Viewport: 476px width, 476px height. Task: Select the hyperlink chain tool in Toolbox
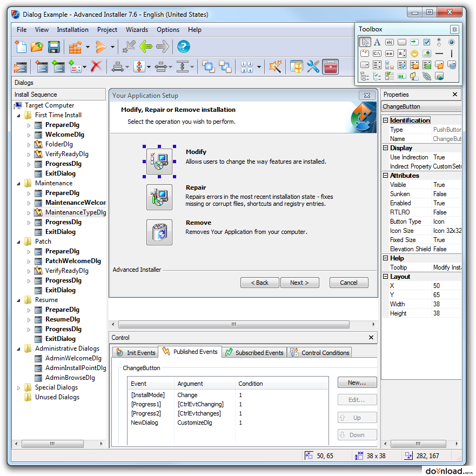point(427,76)
